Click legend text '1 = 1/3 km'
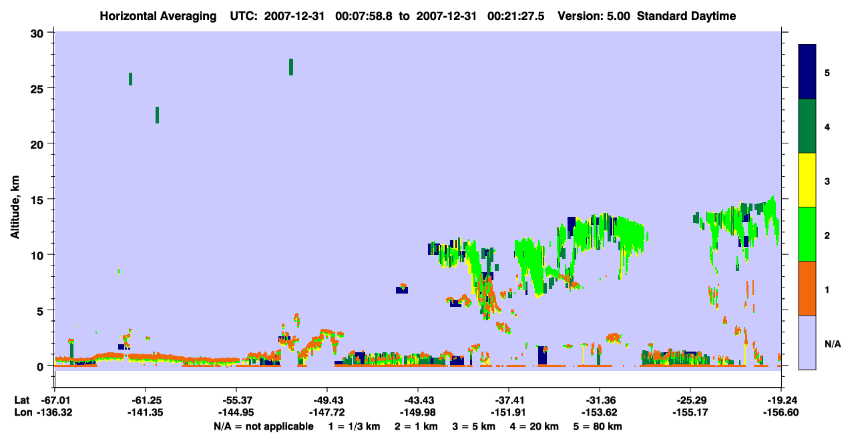The height and width of the screenshot is (445, 868). 356,426
